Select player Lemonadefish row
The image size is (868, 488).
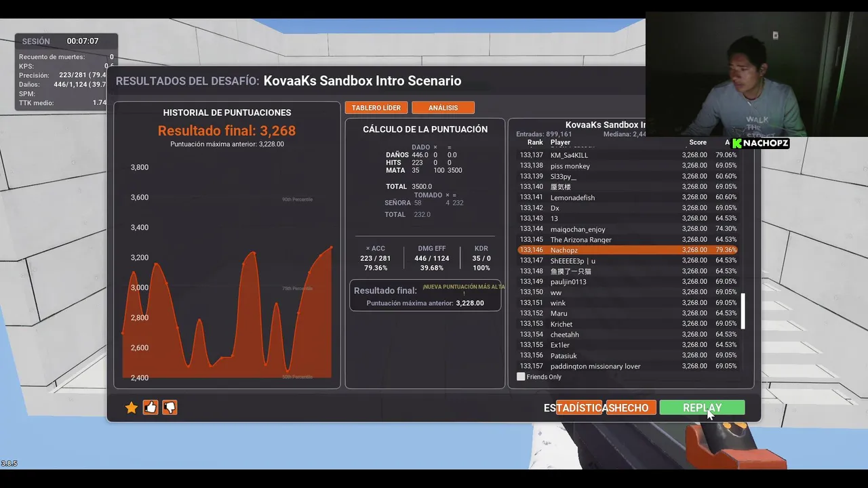click(627, 197)
